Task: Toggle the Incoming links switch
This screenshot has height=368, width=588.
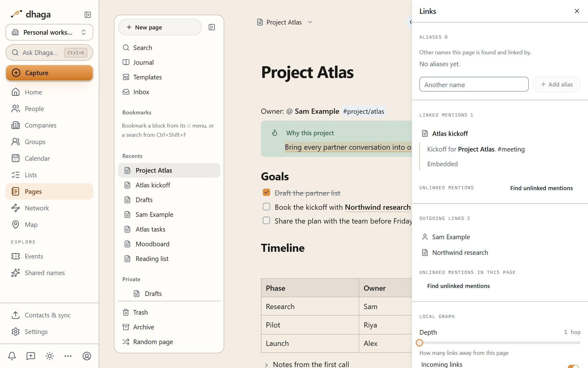Action: tap(573, 366)
